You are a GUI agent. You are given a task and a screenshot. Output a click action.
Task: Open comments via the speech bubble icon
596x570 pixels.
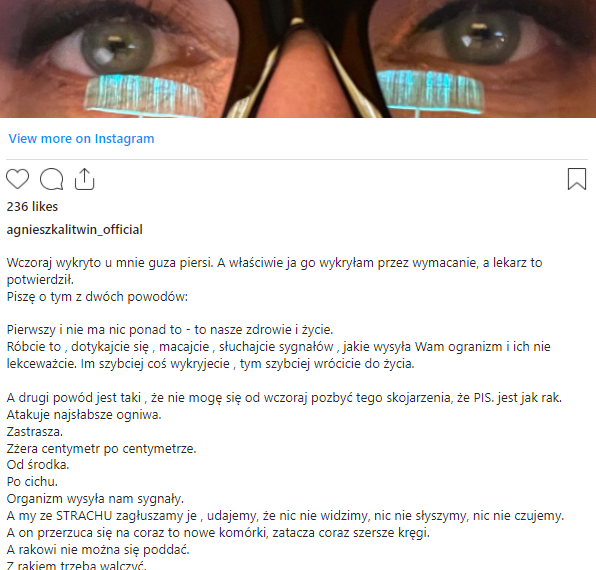coord(51,179)
